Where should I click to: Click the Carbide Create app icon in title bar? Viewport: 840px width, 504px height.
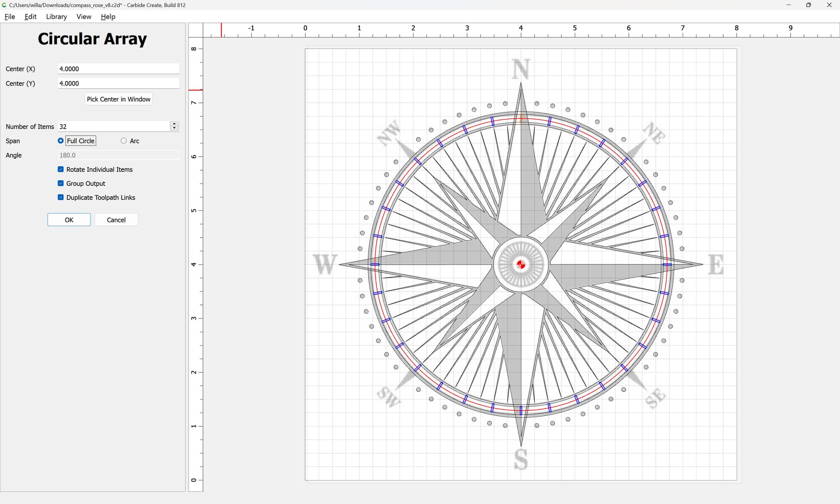[4, 5]
